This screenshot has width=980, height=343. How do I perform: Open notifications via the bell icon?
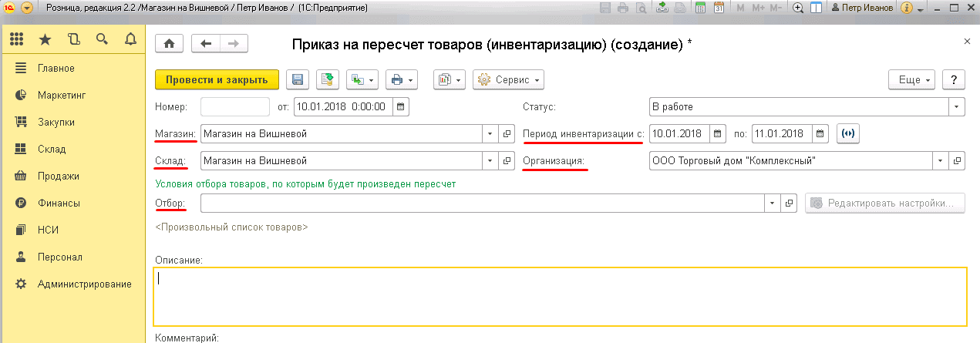point(130,39)
